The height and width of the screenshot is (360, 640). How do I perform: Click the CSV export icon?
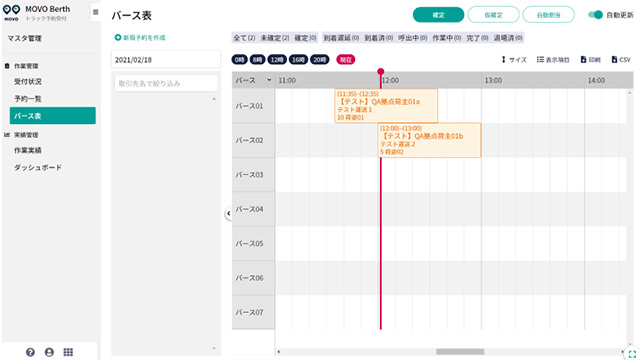pyautogui.click(x=621, y=60)
